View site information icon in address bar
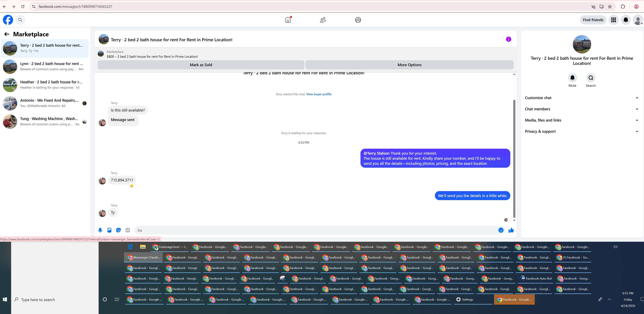This screenshot has height=314, width=644. pyautogui.click(x=34, y=6)
